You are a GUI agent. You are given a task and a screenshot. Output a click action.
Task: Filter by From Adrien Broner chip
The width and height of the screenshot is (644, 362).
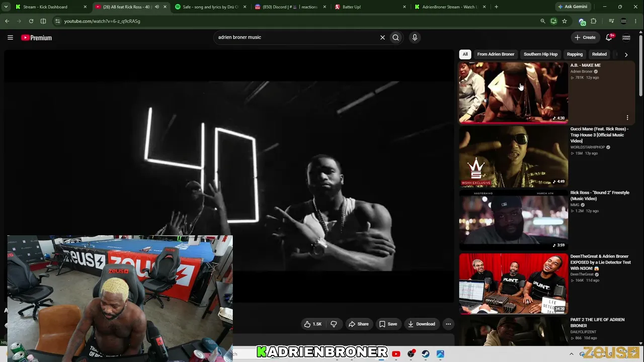coord(496,54)
